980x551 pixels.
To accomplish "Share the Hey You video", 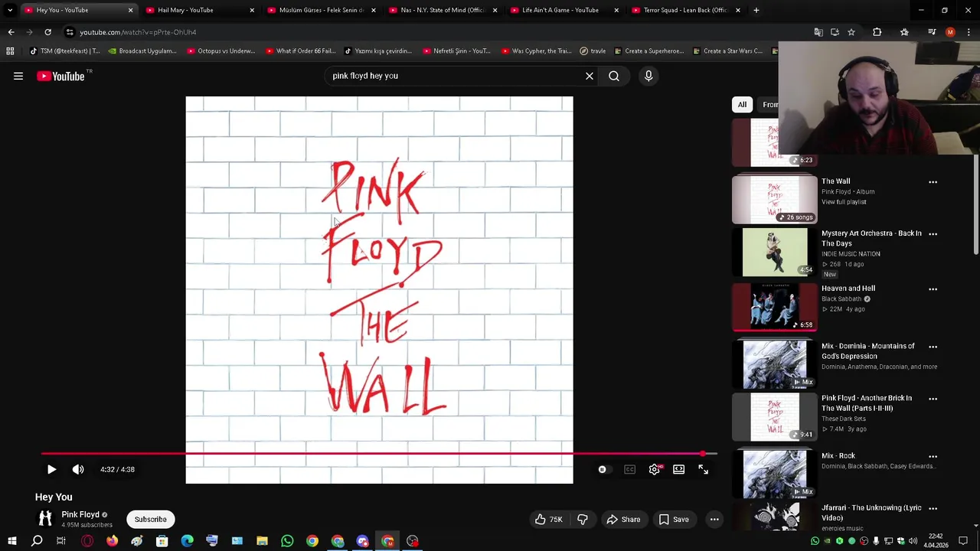I will (x=623, y=519).
